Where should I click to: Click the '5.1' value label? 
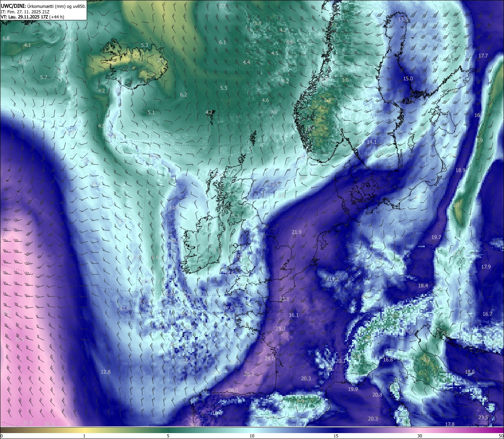[151, 112]
